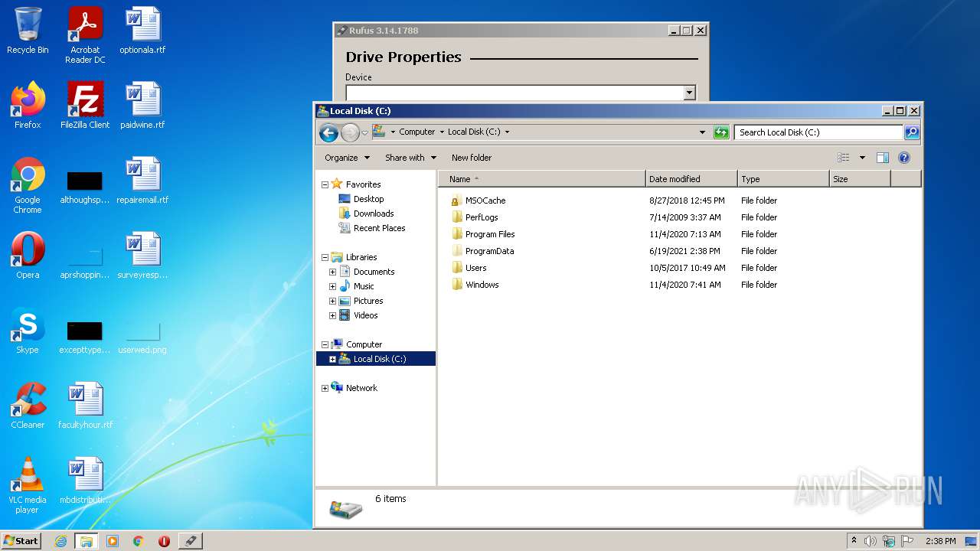This screenshot has width=980, height=551.
Task: Select the MSOCache folder
Action: pos(485,201)
